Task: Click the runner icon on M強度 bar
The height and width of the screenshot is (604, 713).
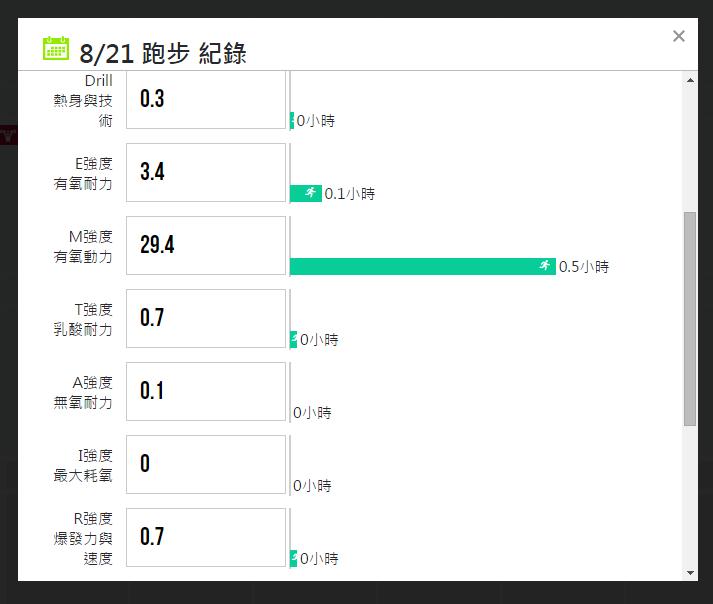Action: point(545,266)
